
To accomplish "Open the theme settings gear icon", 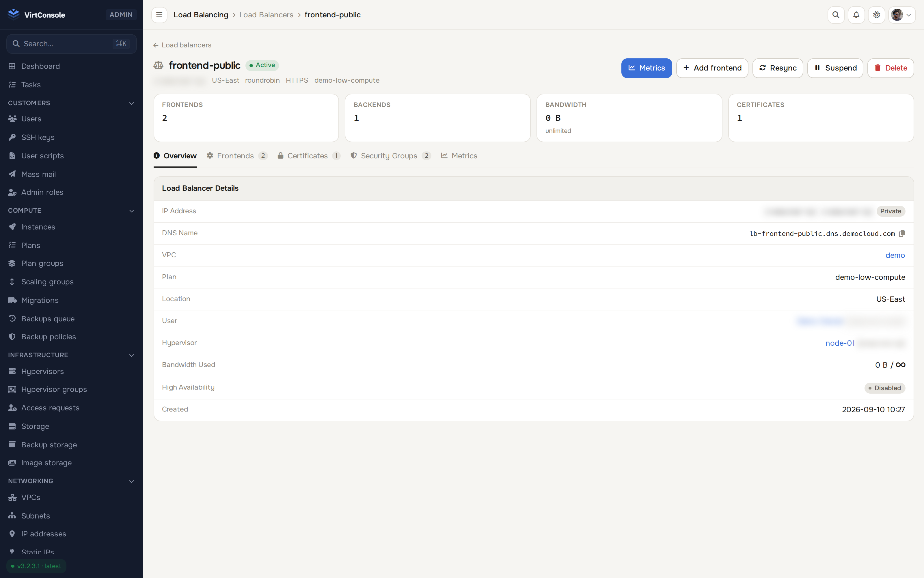I will click(x=876, y=15).
